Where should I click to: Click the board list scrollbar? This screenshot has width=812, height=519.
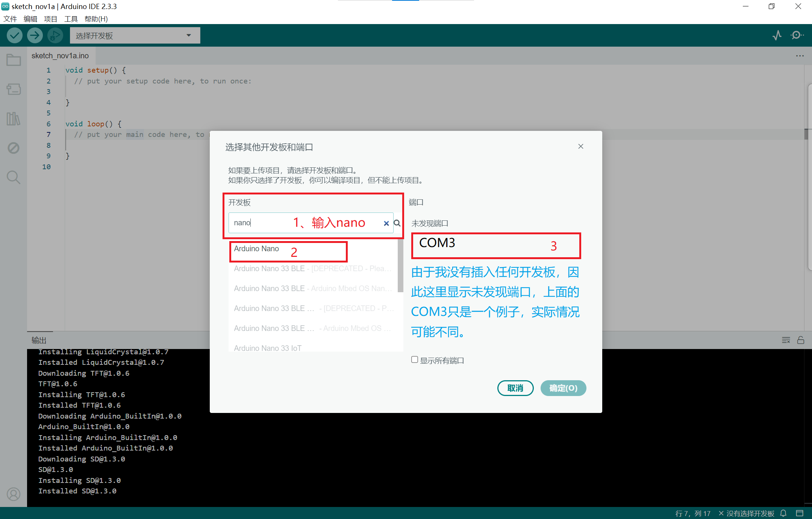coord(400,266)
